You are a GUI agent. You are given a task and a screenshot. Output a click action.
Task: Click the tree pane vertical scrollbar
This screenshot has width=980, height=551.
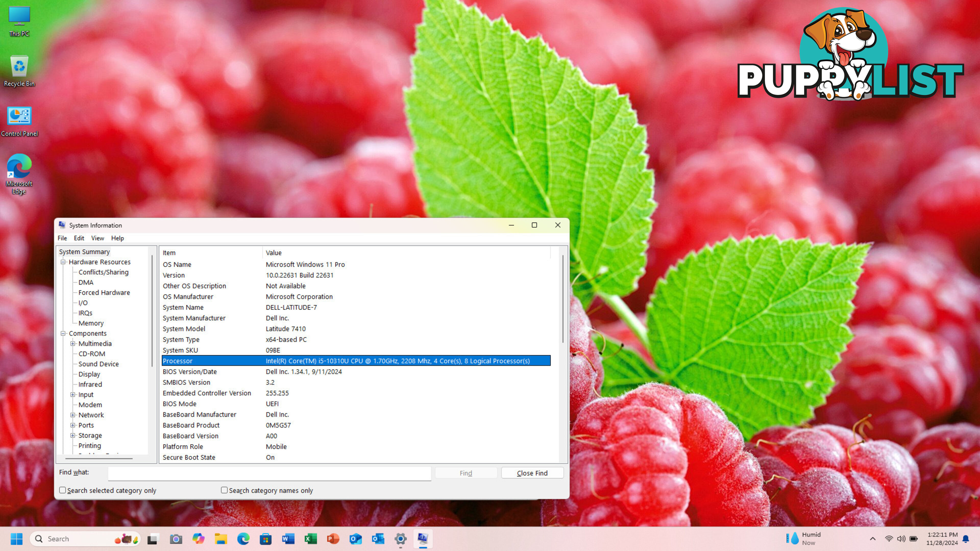coord(152,311)
